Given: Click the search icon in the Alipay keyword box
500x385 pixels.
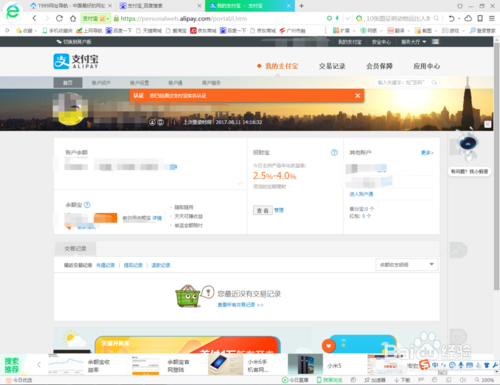Looking at the screenshot, I should 434,82.
